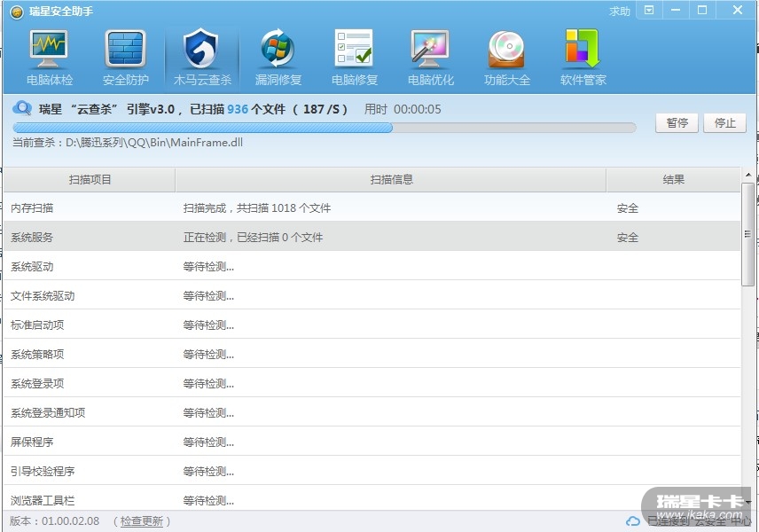
Task: Click the 结果 column header
Action: pos(673,180)
